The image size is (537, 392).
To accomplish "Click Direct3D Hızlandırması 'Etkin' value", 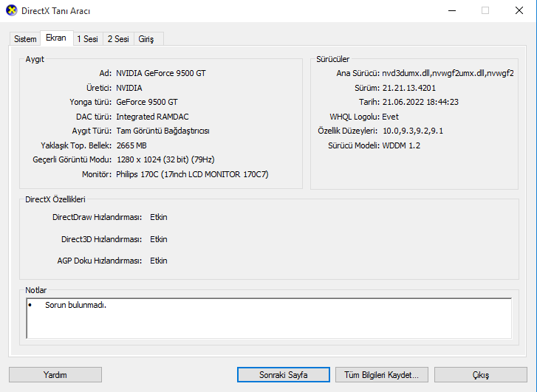I will 159,239.
